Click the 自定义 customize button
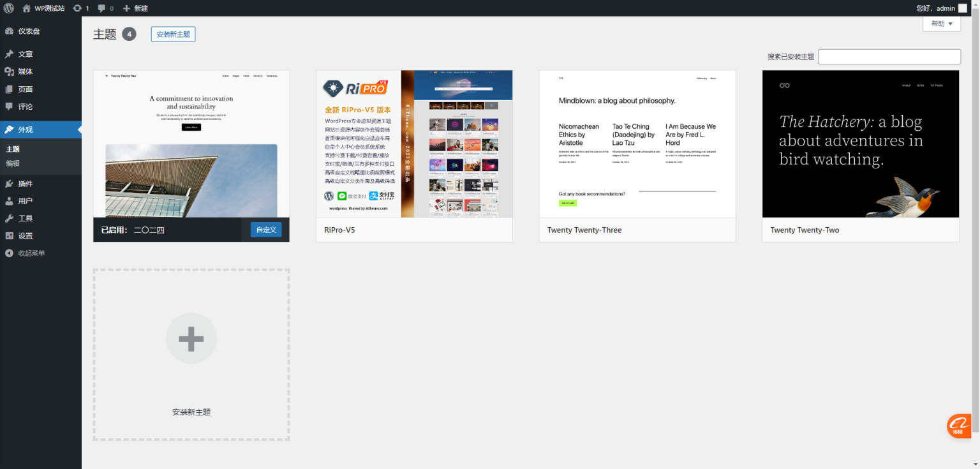 pos(266,230)
